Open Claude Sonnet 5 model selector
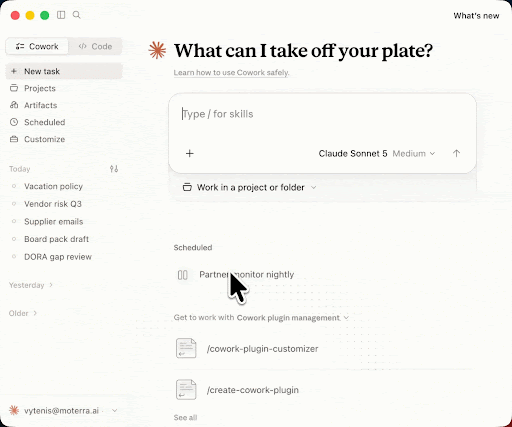This screenshot has height=427, width=512. tap(377, 154)
